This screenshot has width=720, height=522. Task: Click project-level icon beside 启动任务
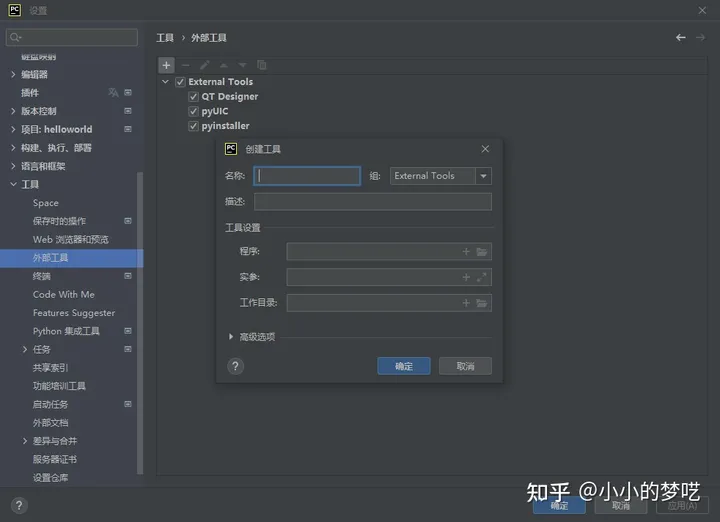click(x=128, y=404)
